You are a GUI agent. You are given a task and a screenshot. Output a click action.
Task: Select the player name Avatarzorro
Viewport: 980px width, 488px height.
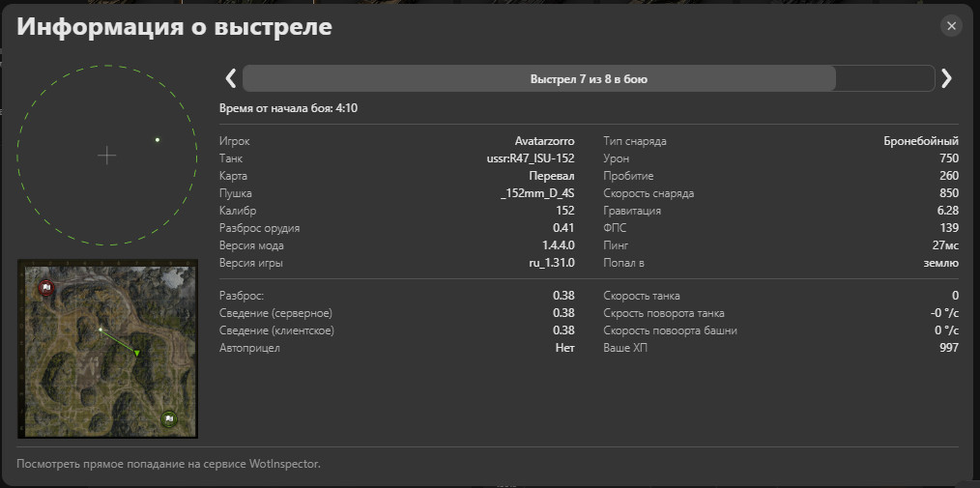(x=544, y=141)
